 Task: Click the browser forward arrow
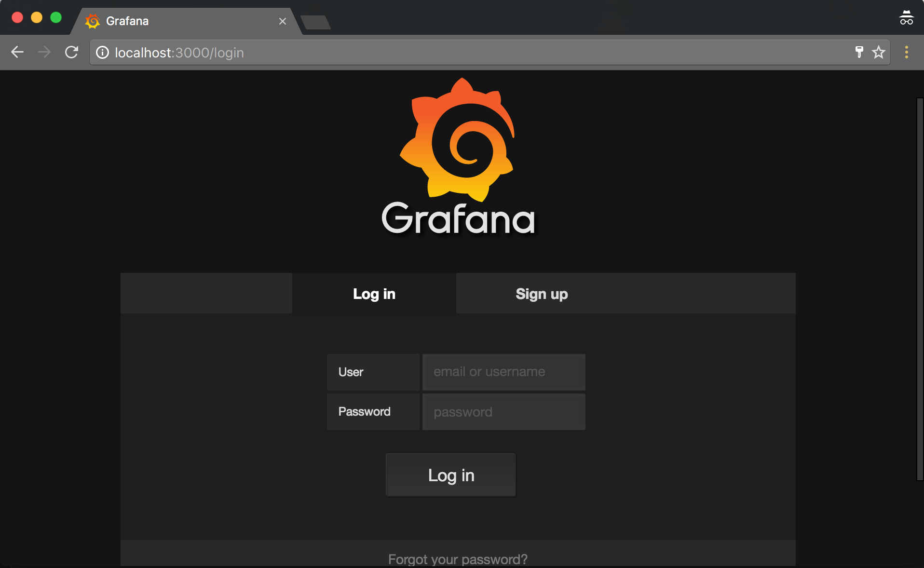click(44, 52)
